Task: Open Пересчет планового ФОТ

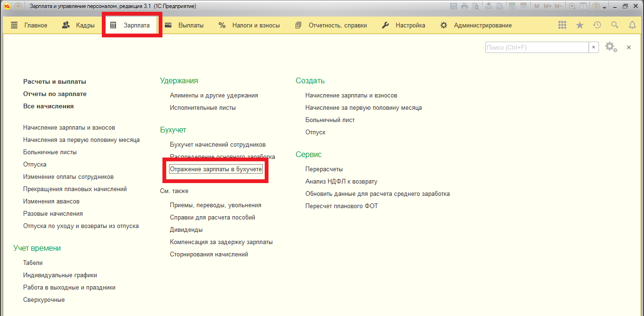Action: pyautogui.click(x=341, y=206)
